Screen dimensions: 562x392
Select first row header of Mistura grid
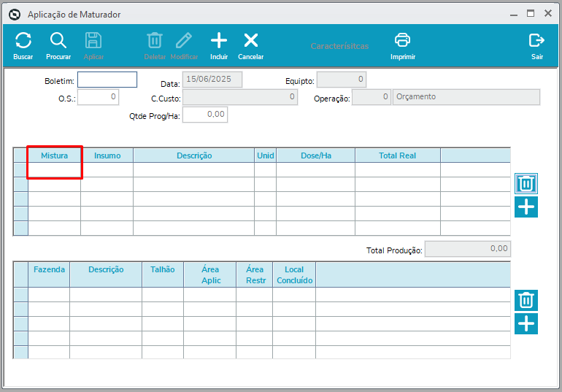click(x=20, y=170)
